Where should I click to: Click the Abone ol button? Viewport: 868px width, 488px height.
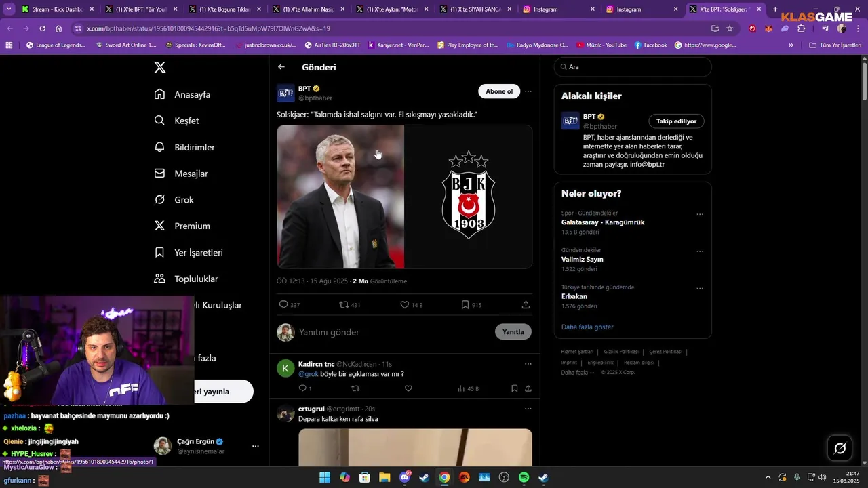click(499, 91)
